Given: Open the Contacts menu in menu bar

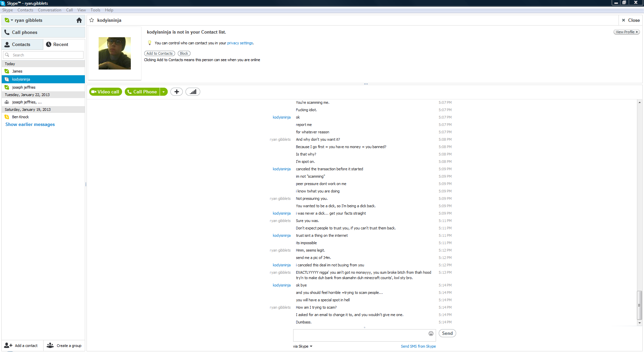Looking at the screenshot, I should (25, 10).
